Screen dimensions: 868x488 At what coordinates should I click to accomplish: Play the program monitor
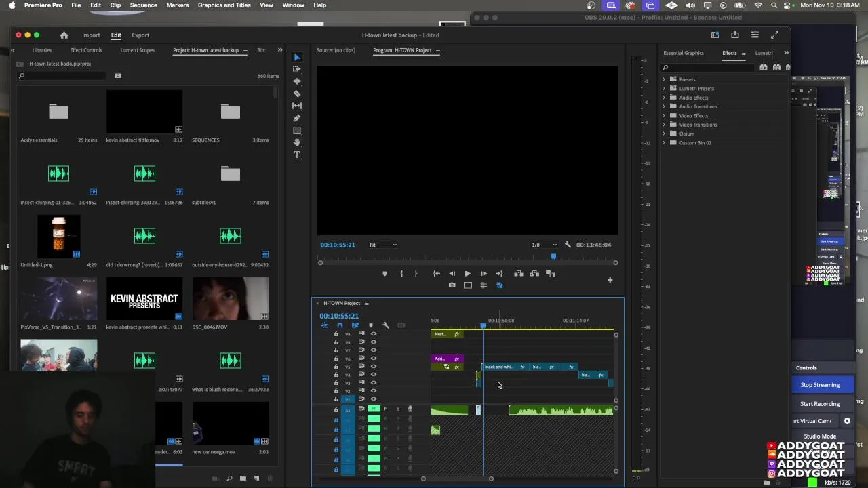tap(467, 274)
